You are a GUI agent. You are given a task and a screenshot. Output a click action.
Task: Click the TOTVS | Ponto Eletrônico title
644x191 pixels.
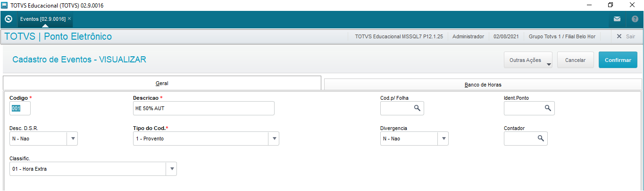click(x=59, y=36)
